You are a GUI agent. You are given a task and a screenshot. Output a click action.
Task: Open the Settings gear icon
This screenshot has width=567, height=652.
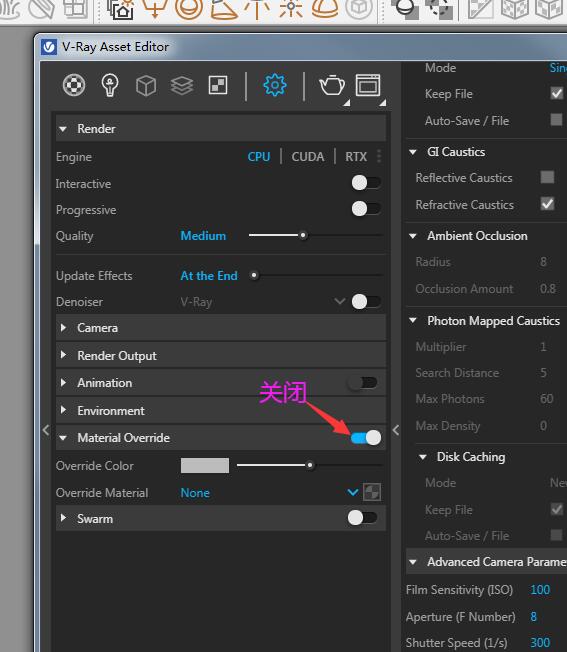(275, 85)
